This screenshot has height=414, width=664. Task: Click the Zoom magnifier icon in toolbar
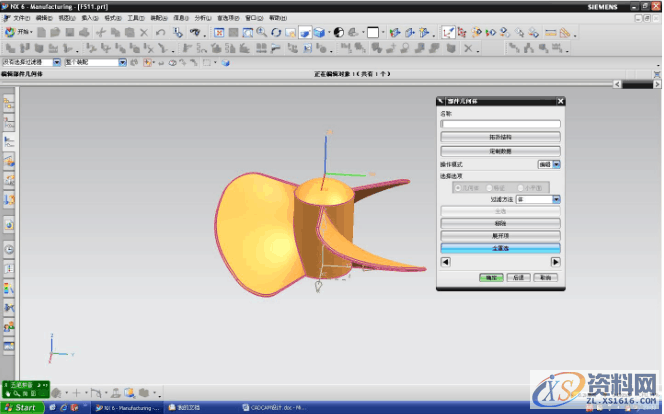[261, 33]
